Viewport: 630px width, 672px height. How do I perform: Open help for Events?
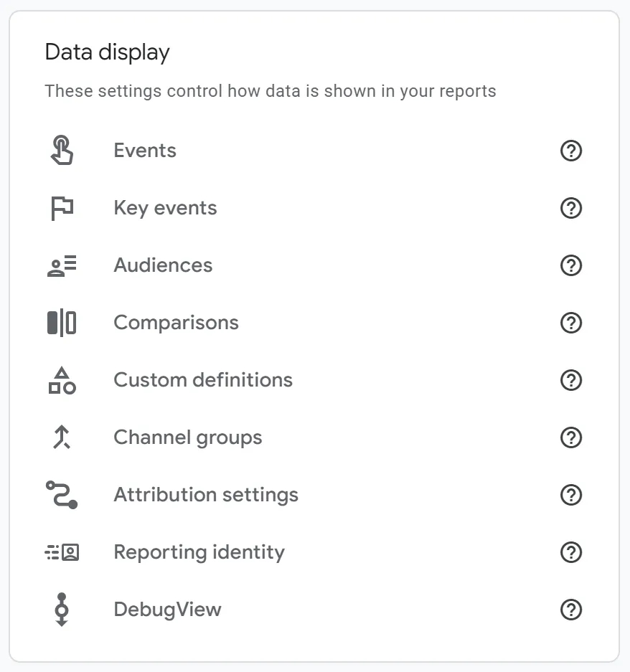[571, 151]
